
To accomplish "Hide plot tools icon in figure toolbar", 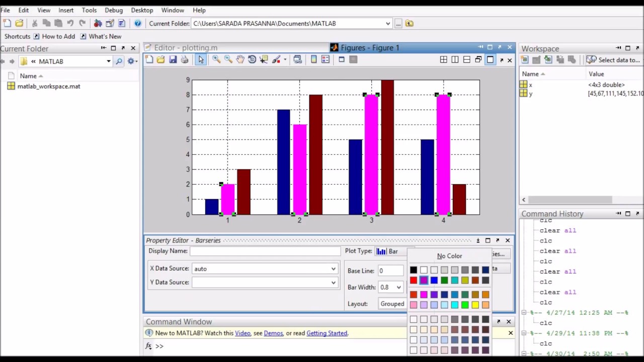I will tap(342, 59).
